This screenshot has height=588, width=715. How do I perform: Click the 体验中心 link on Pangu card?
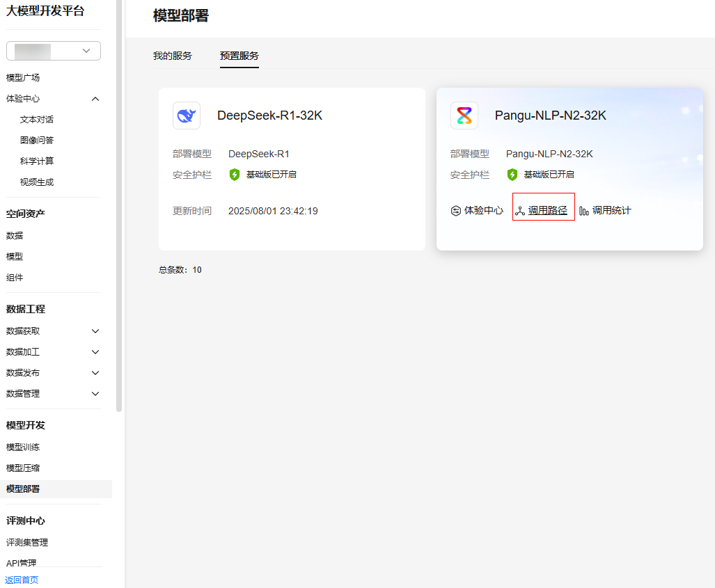484,211
